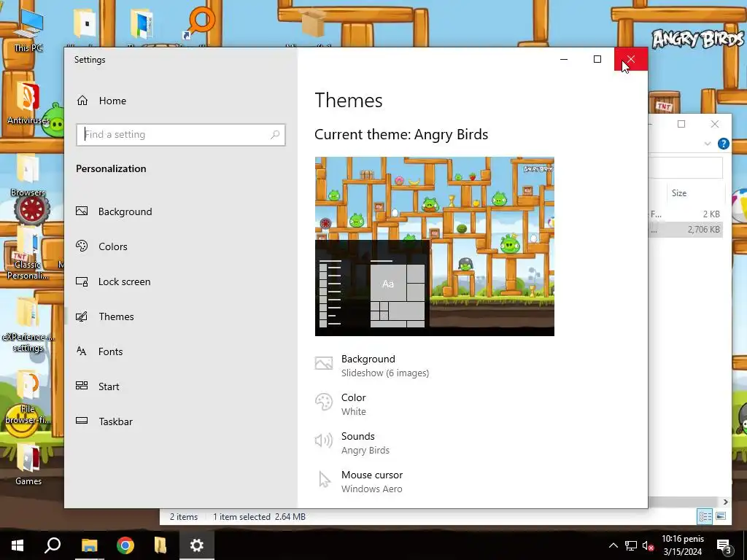
Task: Open network status tray icon
Action: click(x=631, y=545)
